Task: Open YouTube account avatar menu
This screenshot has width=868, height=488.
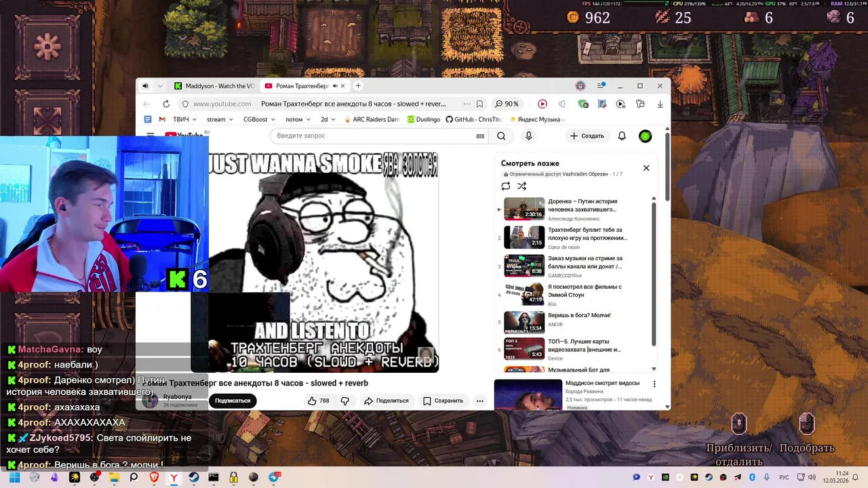Action: coord(646,136)
